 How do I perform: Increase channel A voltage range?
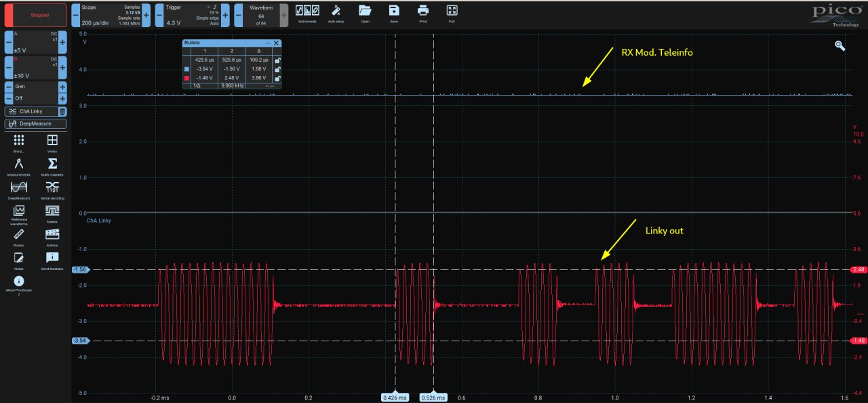[x=62, y=42]
